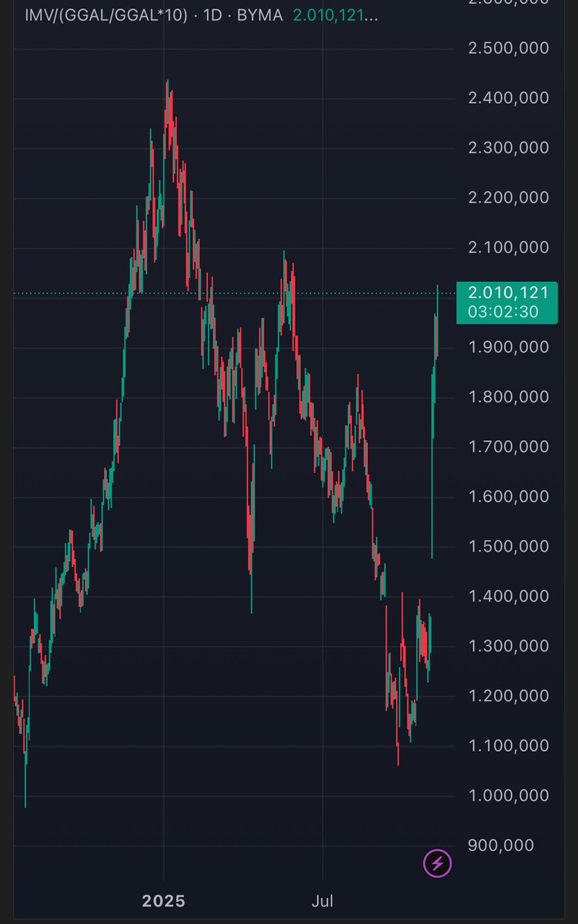
Task: Click the 1.900,000 price axis label
Action: (509, 346)
